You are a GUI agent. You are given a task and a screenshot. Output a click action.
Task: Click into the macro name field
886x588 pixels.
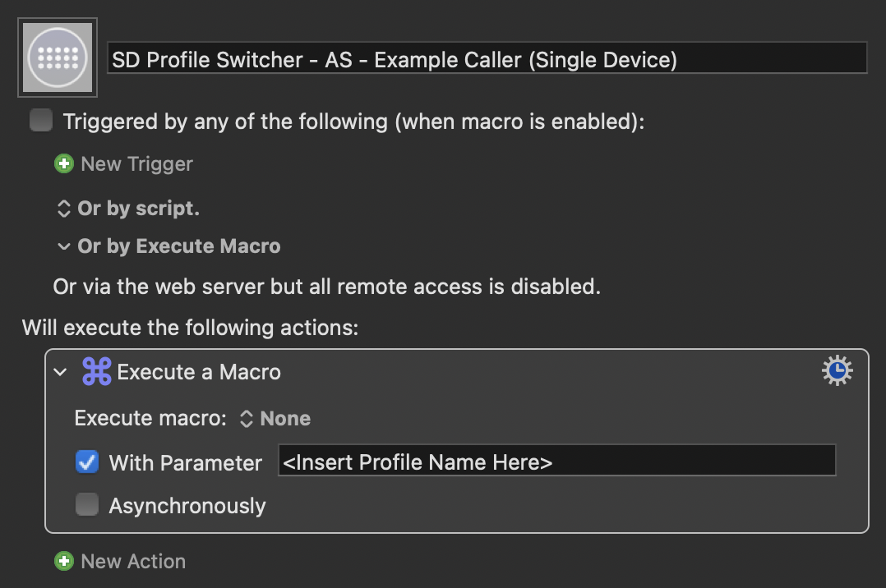(x=487, y=57)
